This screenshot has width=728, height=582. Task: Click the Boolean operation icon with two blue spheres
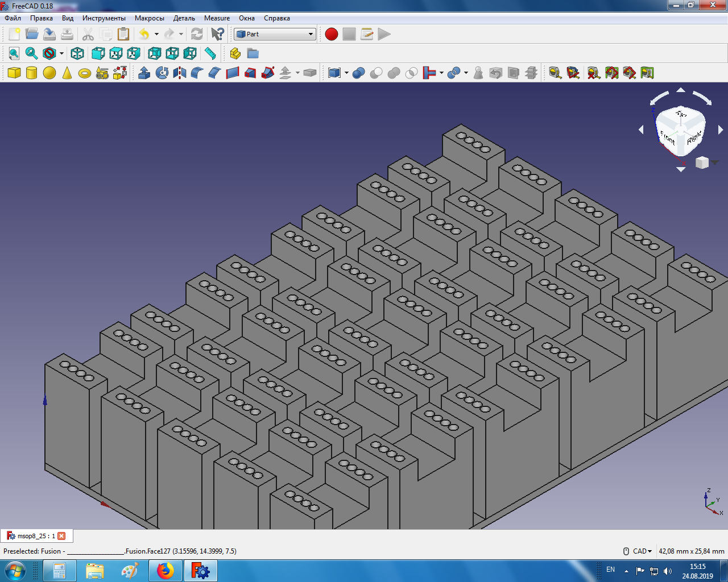coord(359,73)
